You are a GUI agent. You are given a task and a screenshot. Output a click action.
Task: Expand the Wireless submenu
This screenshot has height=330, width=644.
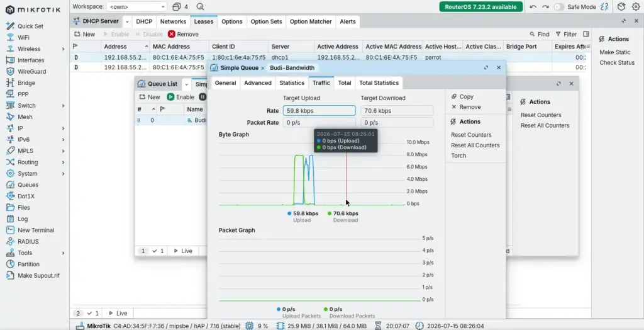pos(64,49)
